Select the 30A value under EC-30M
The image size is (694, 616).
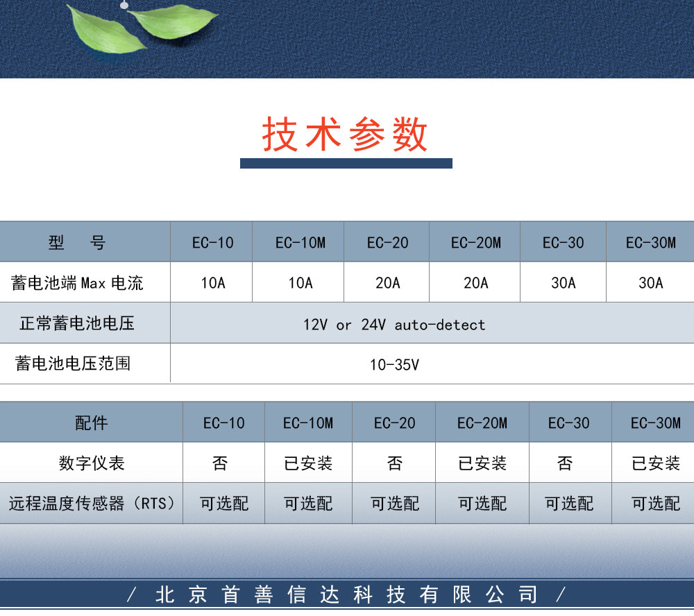pyautogui.click(x=650, y=283)
